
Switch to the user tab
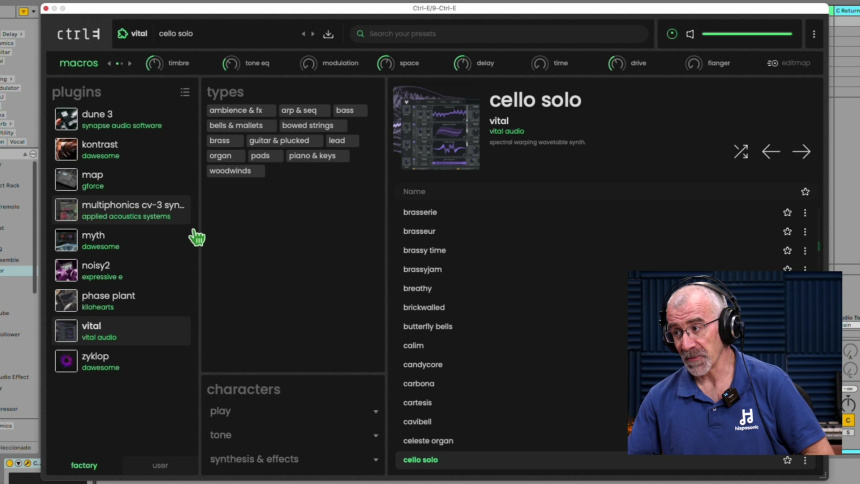pyautogui.click(x=160, y=465)
